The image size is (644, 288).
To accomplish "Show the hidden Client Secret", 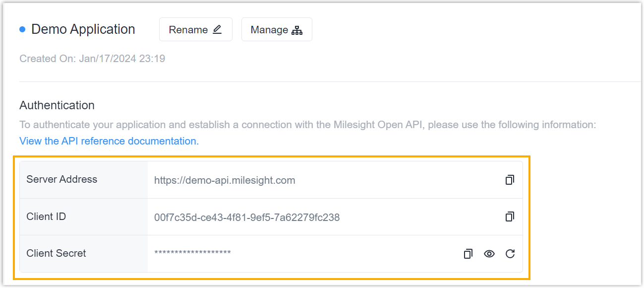I will (489, 254).
